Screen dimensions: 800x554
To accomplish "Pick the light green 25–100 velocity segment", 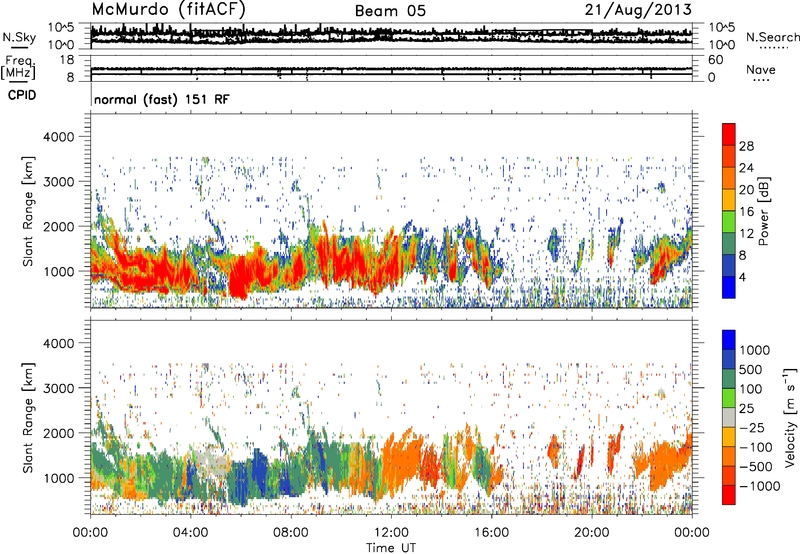I will (x=729, y=398).
